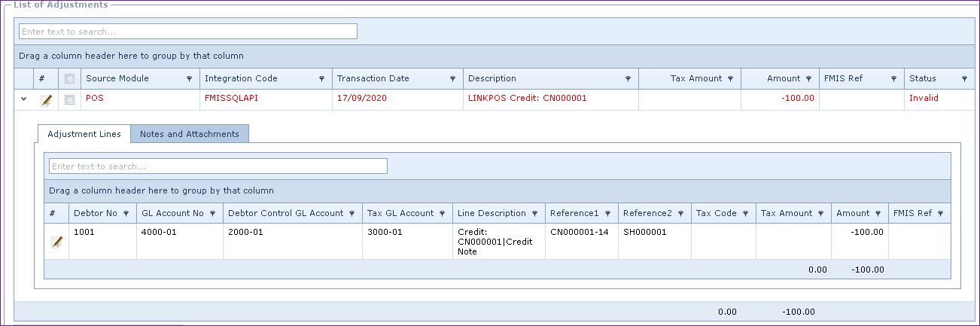
Task: Open filter icon for Line Description column
Action: pos(534,214)
